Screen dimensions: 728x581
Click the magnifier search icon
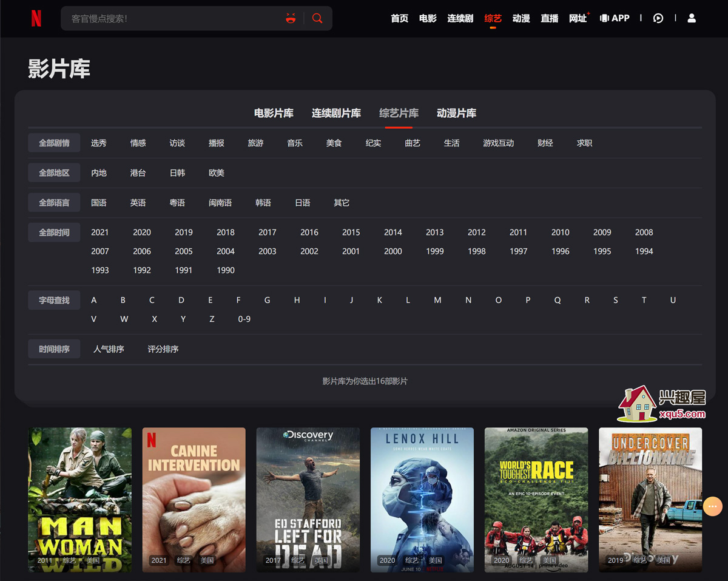[x=317, y=18]
